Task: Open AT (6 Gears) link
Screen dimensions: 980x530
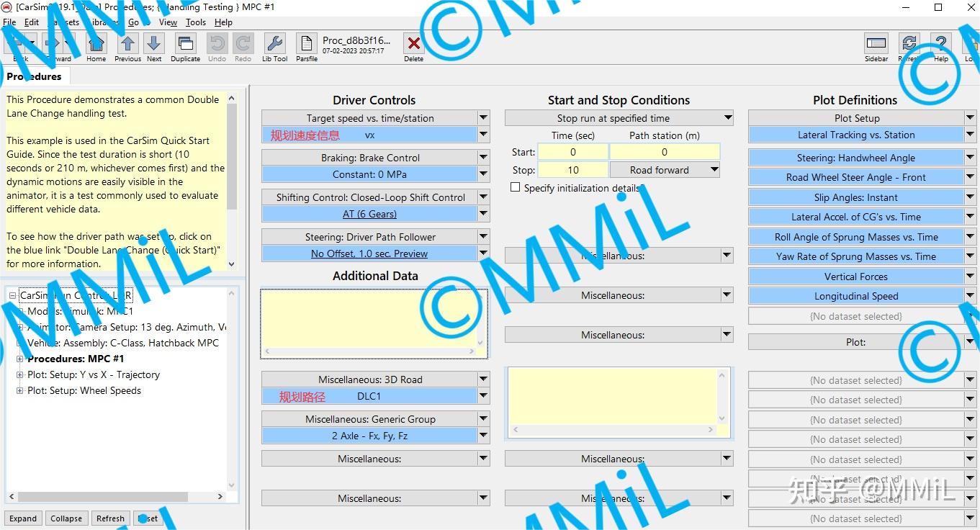Action: tap(369, 214)
